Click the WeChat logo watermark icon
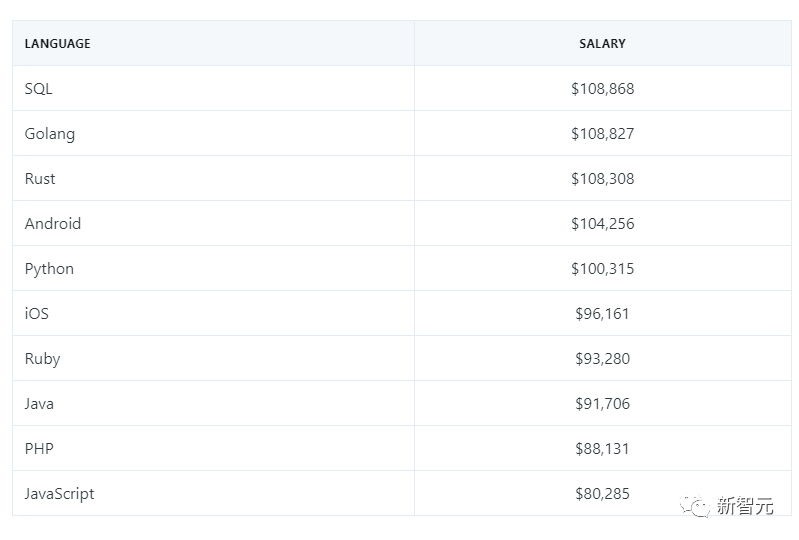 (696, 506)
